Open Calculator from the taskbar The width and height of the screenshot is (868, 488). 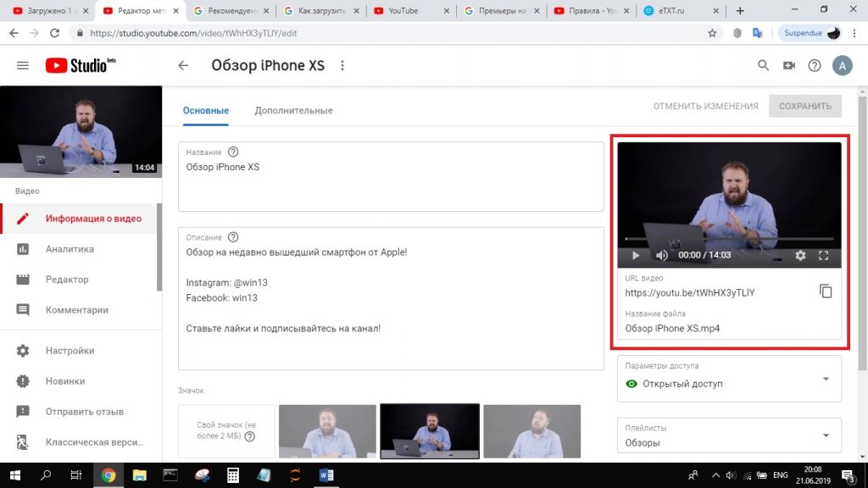tap(233, 475)
